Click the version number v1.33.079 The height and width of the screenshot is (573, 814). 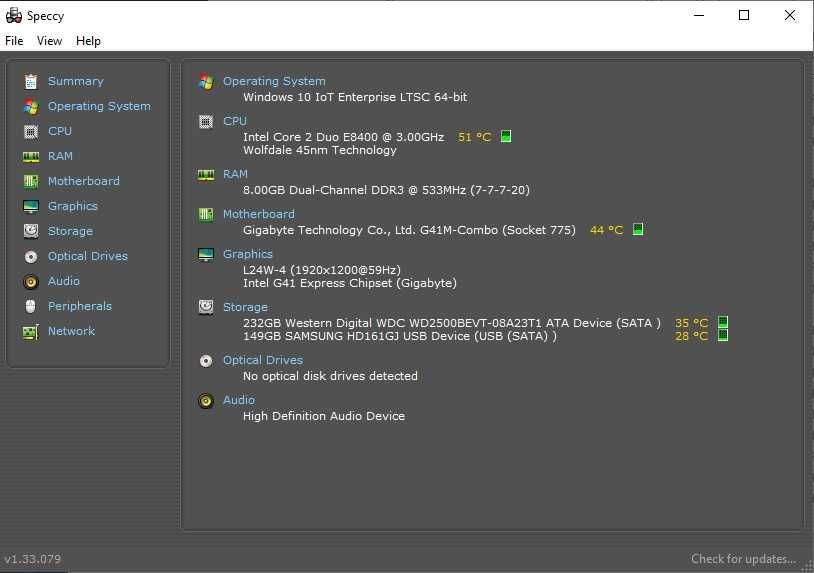tap(32, 559)
